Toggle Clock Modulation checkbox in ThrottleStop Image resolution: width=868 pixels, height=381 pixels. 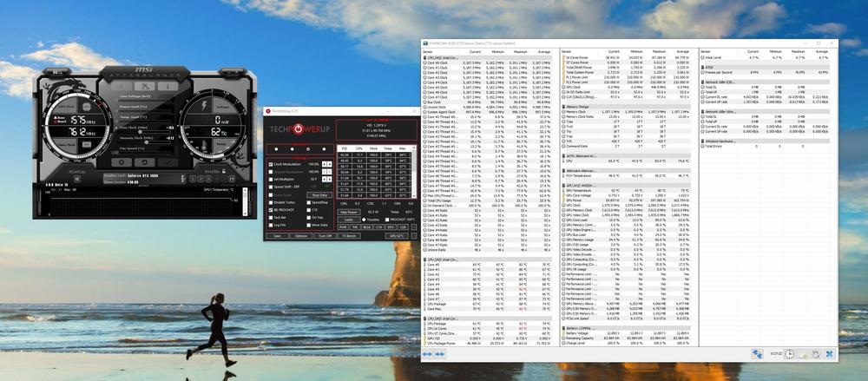pos(269,163)
